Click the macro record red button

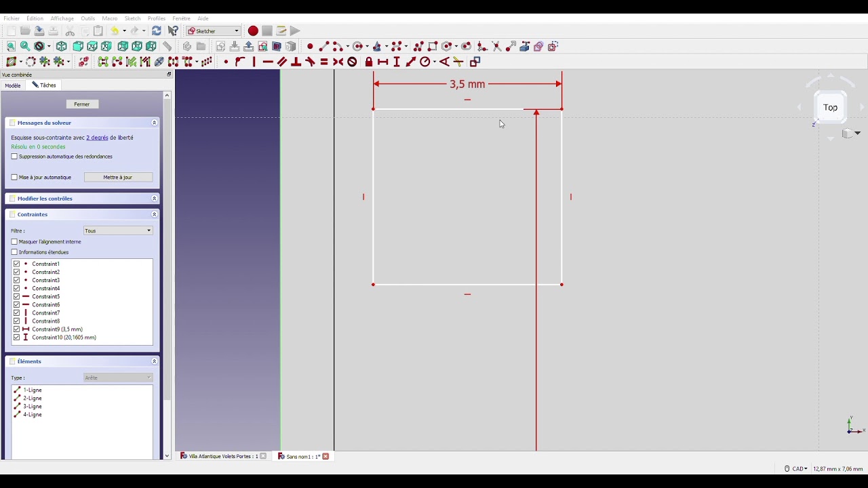[x=253, y=31]
